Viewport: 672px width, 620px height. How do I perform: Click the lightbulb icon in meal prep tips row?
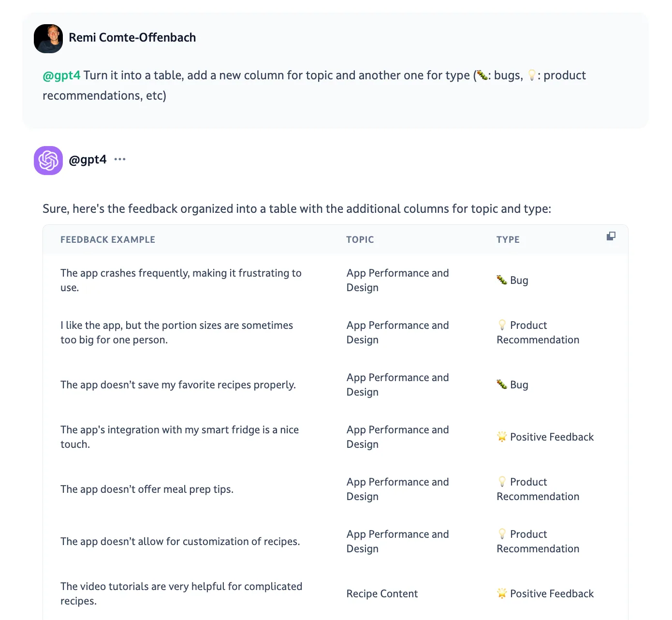click(502, 482)
